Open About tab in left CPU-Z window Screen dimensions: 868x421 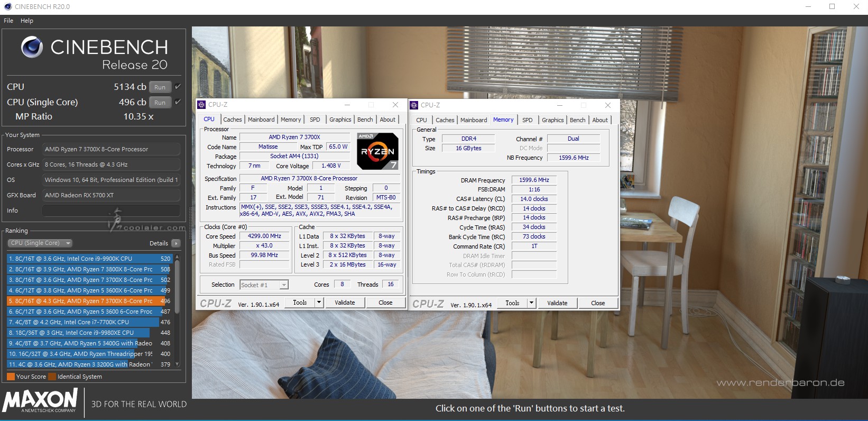tap(387, 120)
